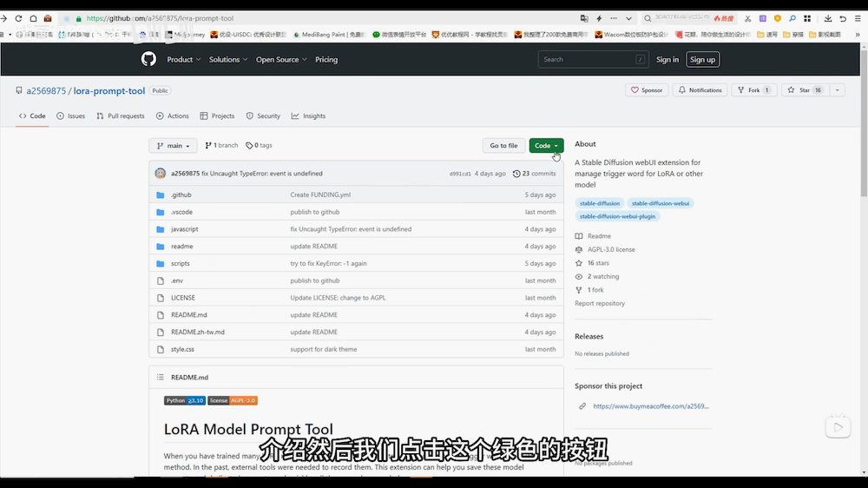Screen dimensions: 868x488
Task: Click the stable-diffusion-webui topic tag
Action: (661, 203)
